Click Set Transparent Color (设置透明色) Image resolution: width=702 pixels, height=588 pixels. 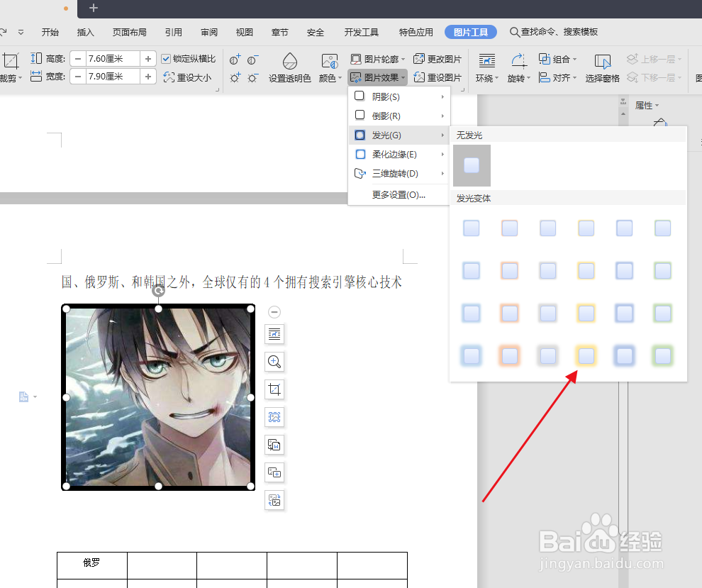click(290, 67)
